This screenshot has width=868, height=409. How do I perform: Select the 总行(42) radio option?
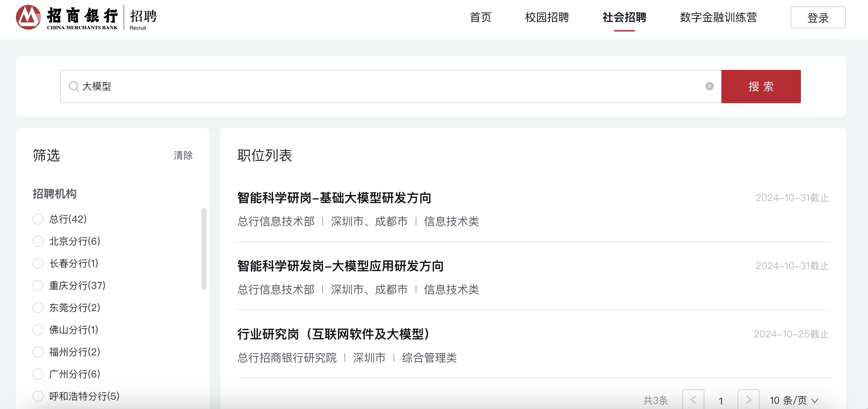(38, 219)
